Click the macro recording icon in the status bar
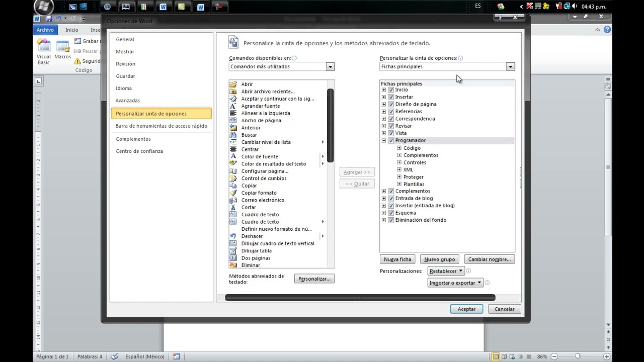Image resolution: width=644 pixels, height=362 pixels. tap(176, 356)
